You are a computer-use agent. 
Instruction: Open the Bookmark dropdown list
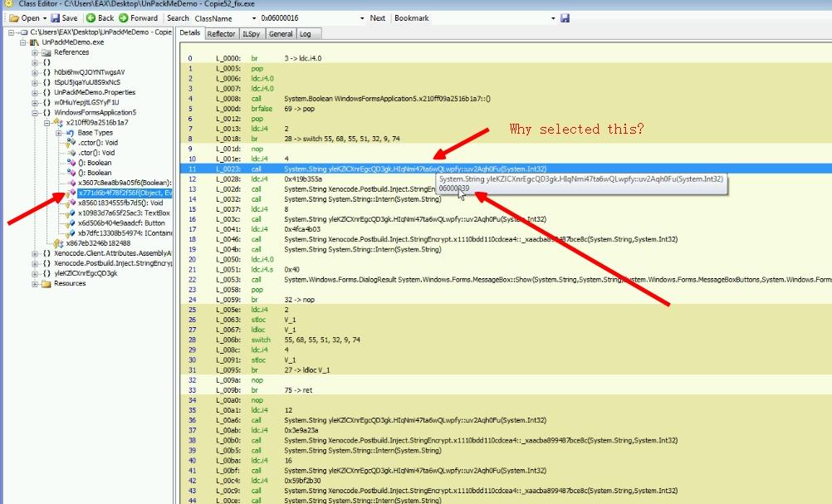553,18
